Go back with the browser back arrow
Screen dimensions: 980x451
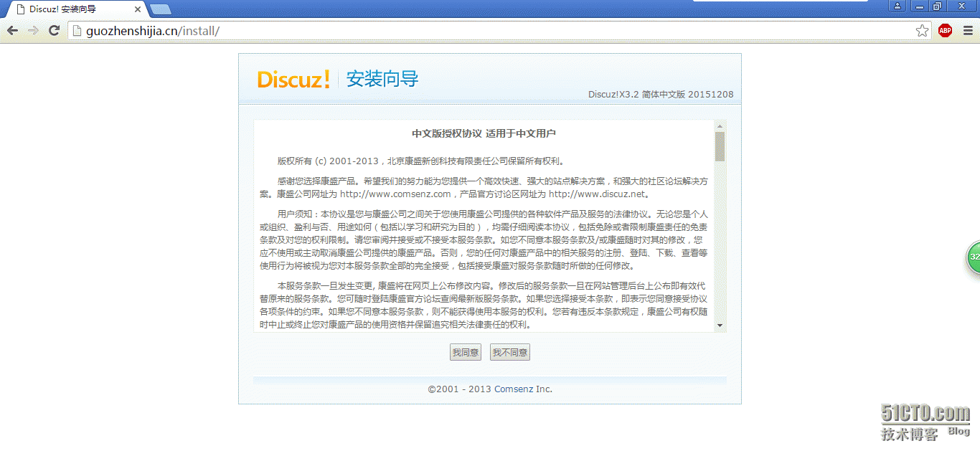(x=12, y=30)
